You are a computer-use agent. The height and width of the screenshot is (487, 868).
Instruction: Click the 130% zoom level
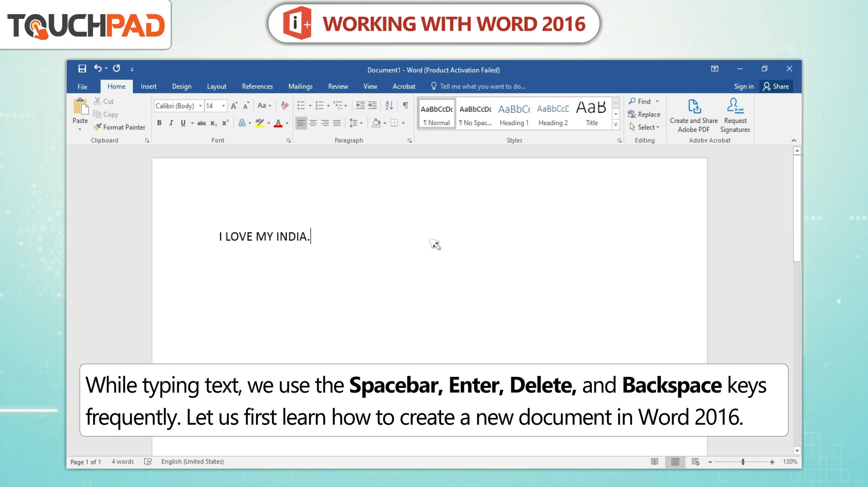(x=790, y=462)
